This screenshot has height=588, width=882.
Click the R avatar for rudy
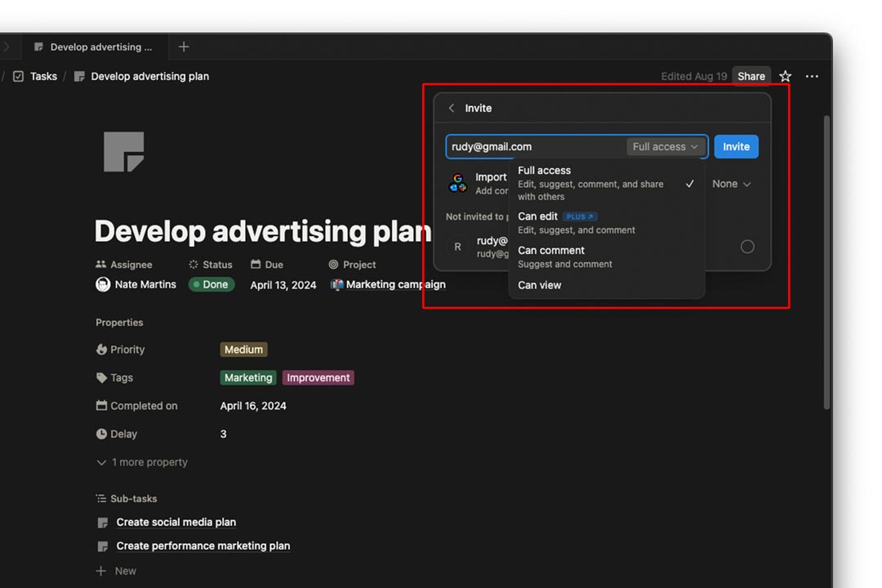click(458, 247)
